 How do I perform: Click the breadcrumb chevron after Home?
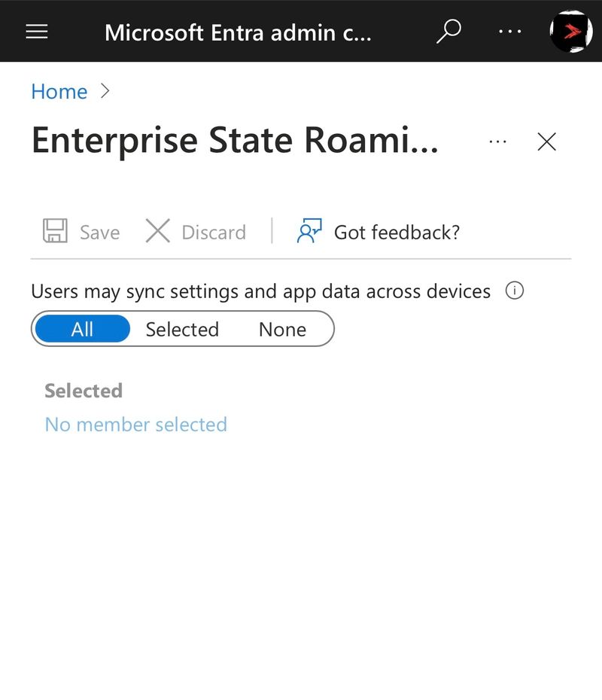[105, 91]
